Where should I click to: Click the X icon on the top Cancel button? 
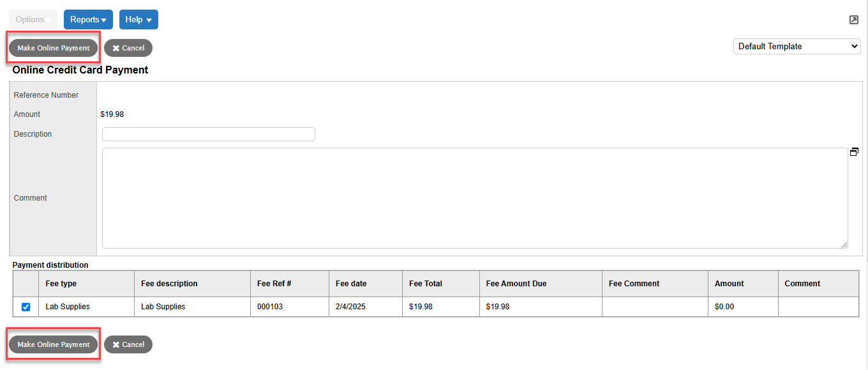tap(117, 47)
